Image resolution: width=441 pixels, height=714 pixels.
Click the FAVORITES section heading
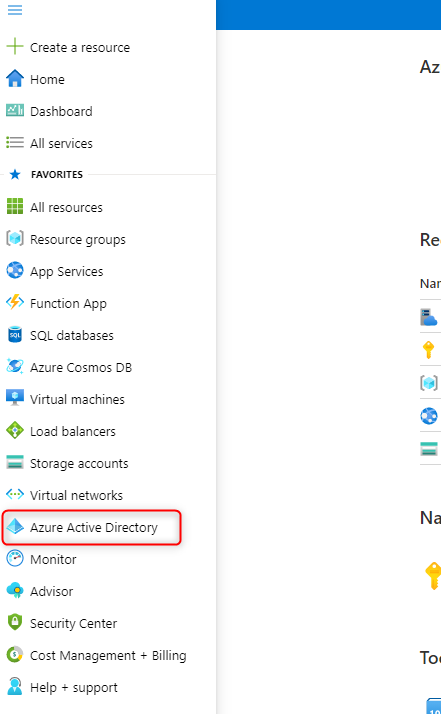(x=56, y=174)
